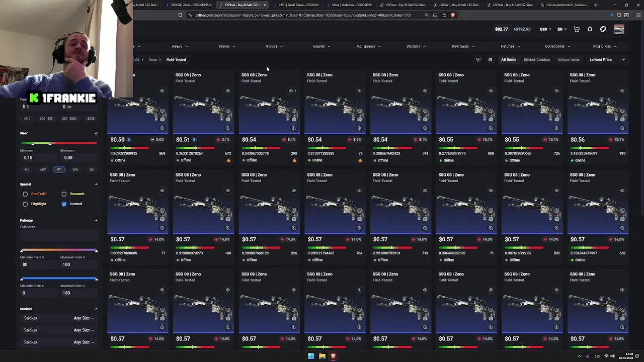Open the user profile avatar
Viewport: 644px width, 362px height.
click(x=619, y=29)
